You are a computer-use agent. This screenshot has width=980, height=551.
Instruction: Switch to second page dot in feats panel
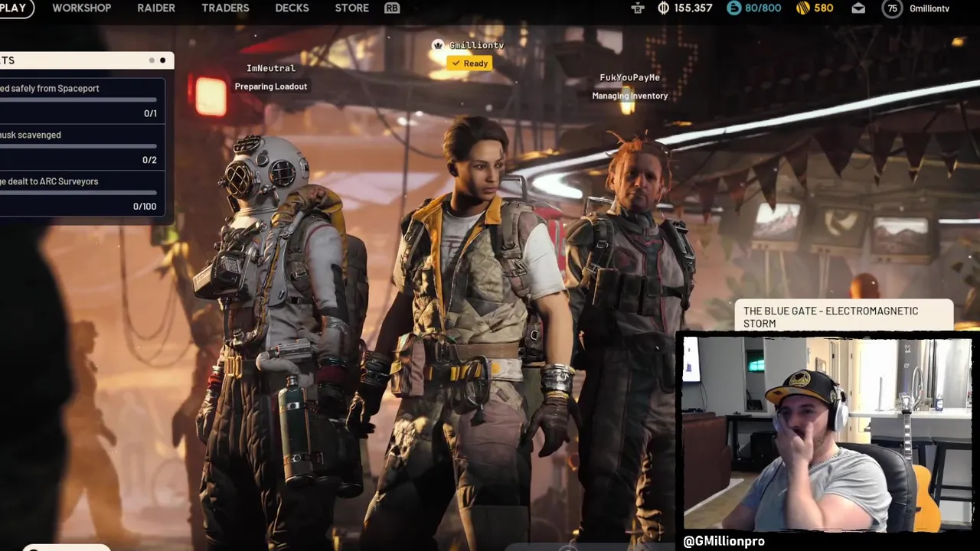pyautogui.click(x=162, y=60)
